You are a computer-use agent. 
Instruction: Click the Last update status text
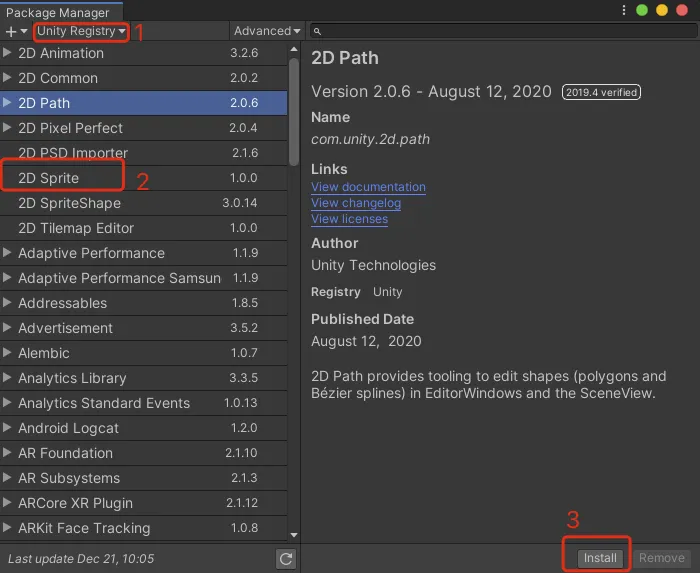tap(81, 559)
